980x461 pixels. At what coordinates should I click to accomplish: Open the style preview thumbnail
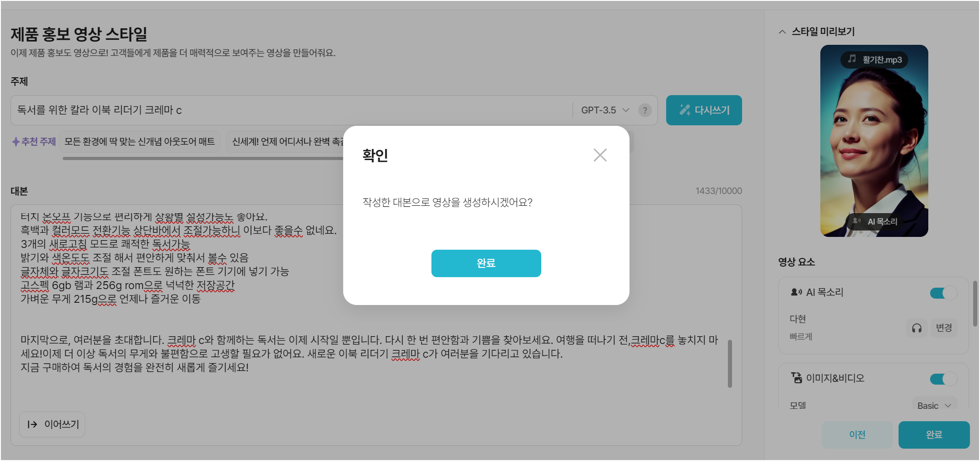(874, 141)
